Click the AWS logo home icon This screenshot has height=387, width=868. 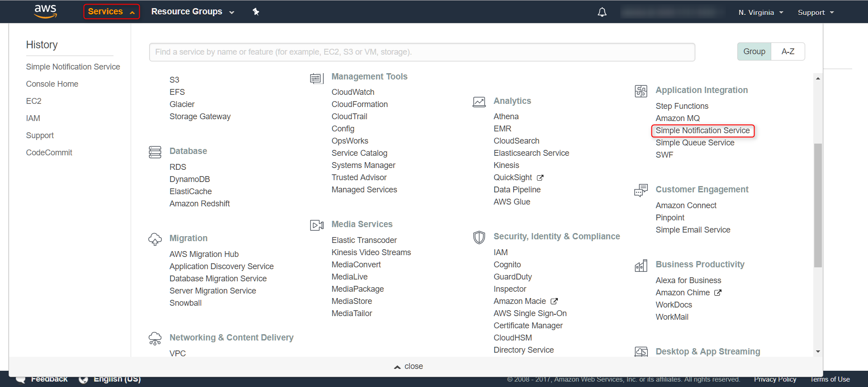(x=45, y=11)
